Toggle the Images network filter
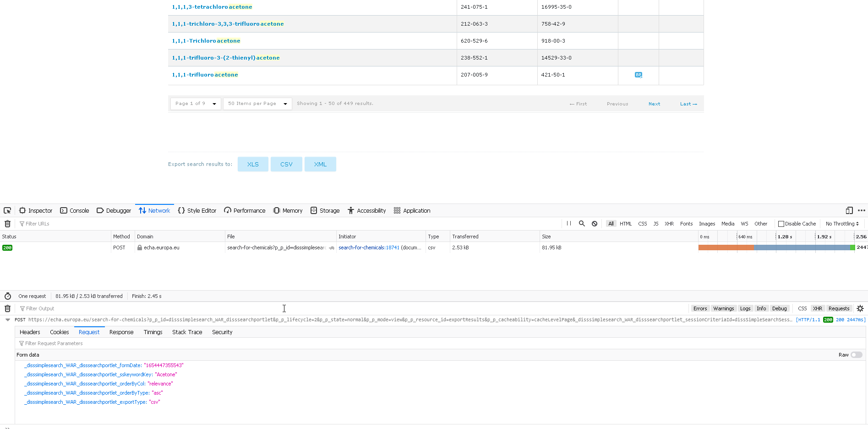 point(707,224)
